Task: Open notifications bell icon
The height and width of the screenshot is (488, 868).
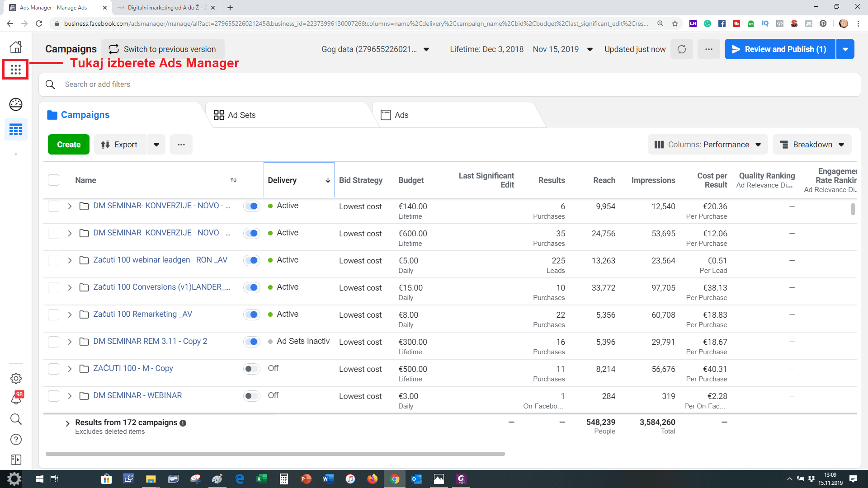Action: pyautogui.click(x=16, y=399)
